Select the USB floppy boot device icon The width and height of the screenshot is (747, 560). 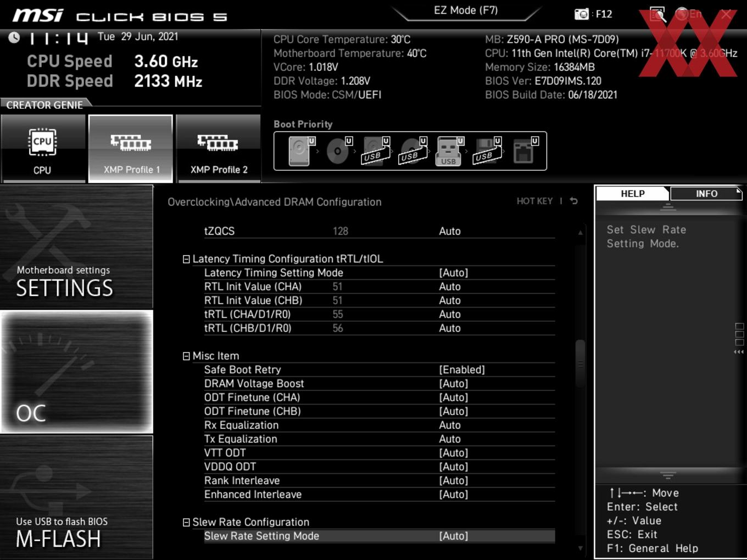click(x=487, y=151)
